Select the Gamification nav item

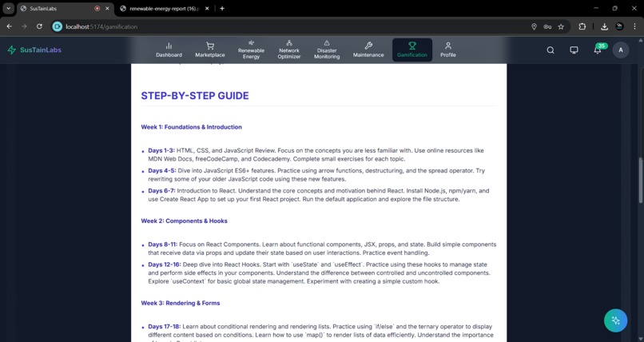412,50
